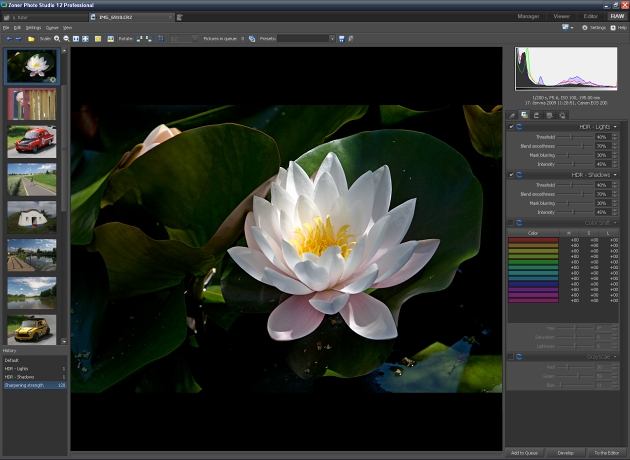Click the display layout icon near Settings
This screenshot has height=460, width=630.
coord(565,27)
